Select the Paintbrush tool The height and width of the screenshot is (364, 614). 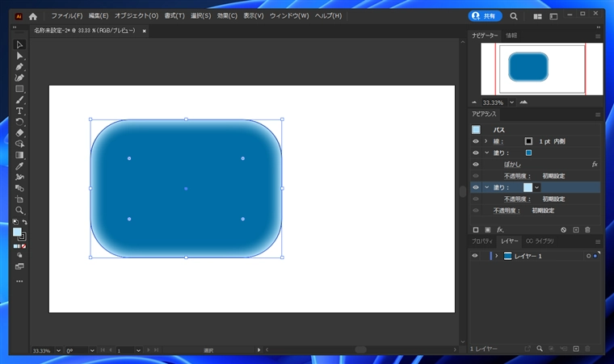[19, 100]
